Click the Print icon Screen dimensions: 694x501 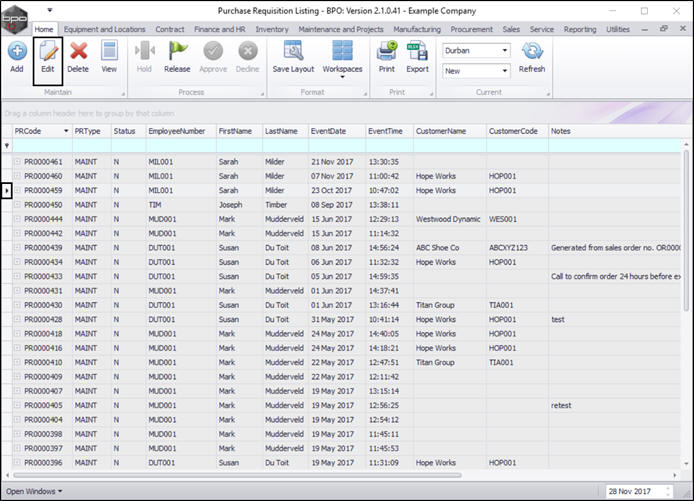click(387, 56)
